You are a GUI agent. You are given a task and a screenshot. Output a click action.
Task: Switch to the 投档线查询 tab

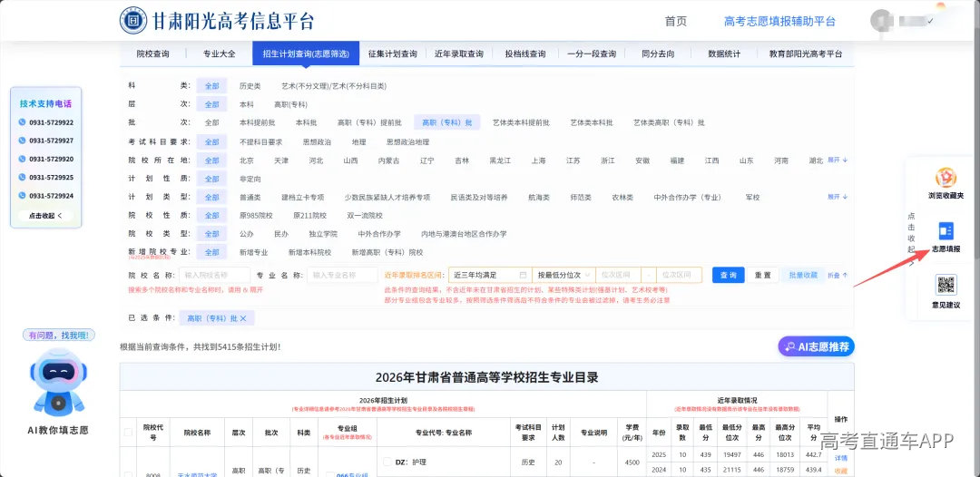[x=525, y=54]
